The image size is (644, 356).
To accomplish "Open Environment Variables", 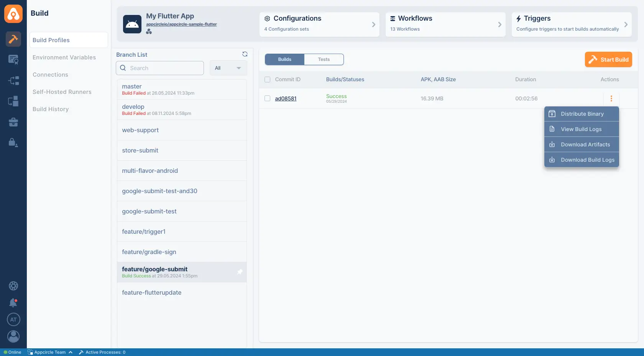I will [x=64, y=57].
